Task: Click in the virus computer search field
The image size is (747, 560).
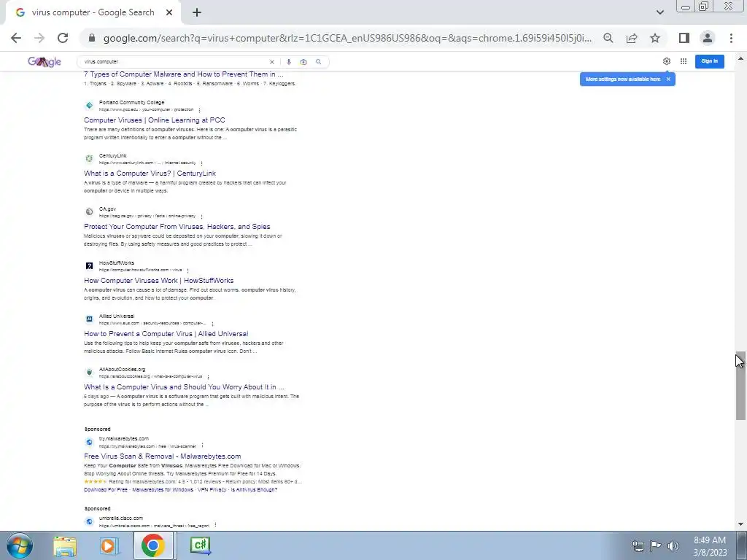Action: click(x=174, y=62)
